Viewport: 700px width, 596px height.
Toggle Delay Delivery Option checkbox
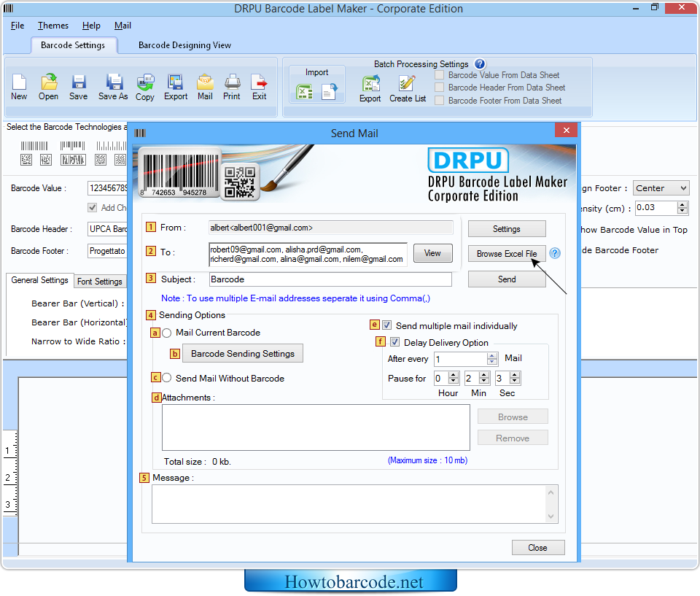point(394,342)
